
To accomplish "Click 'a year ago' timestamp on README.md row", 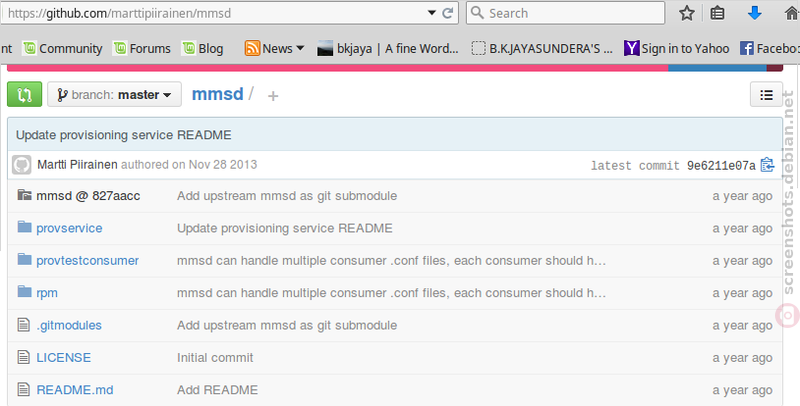I will pyautogui.click(x=742, y=390).
